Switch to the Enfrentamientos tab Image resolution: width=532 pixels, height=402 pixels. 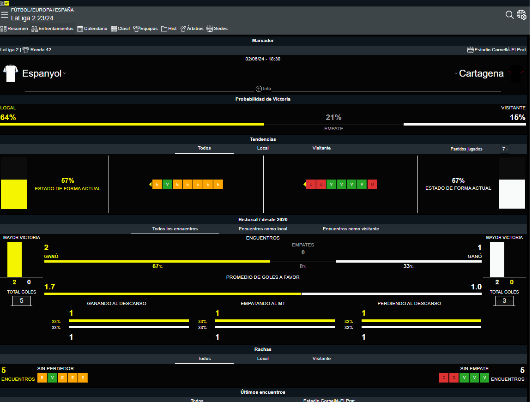point(52,29)
